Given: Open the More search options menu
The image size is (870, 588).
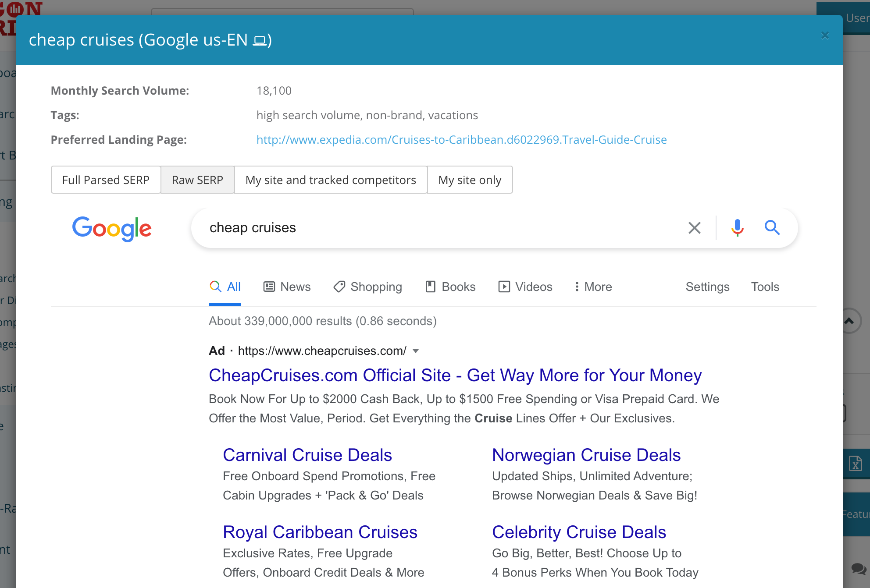Looking at the screenshot, I should [593, 287].
